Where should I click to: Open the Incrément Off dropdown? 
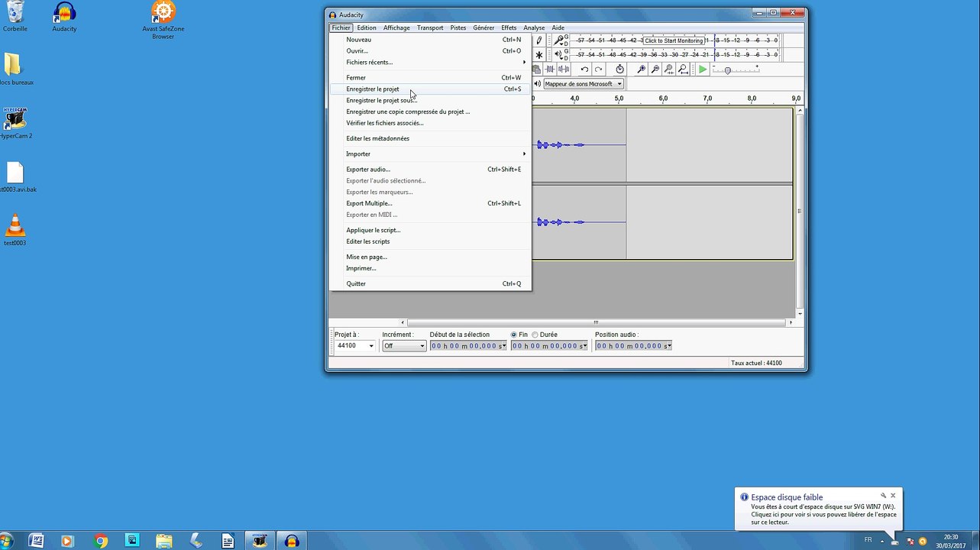(x=403, y=346)
